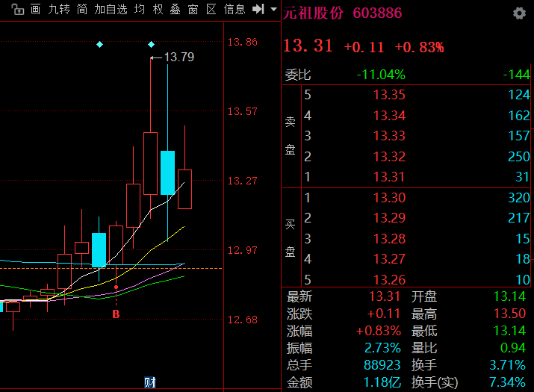Click buy volume 320 at level 1
The width and height of the screenshot is (534, 392).
518,198
